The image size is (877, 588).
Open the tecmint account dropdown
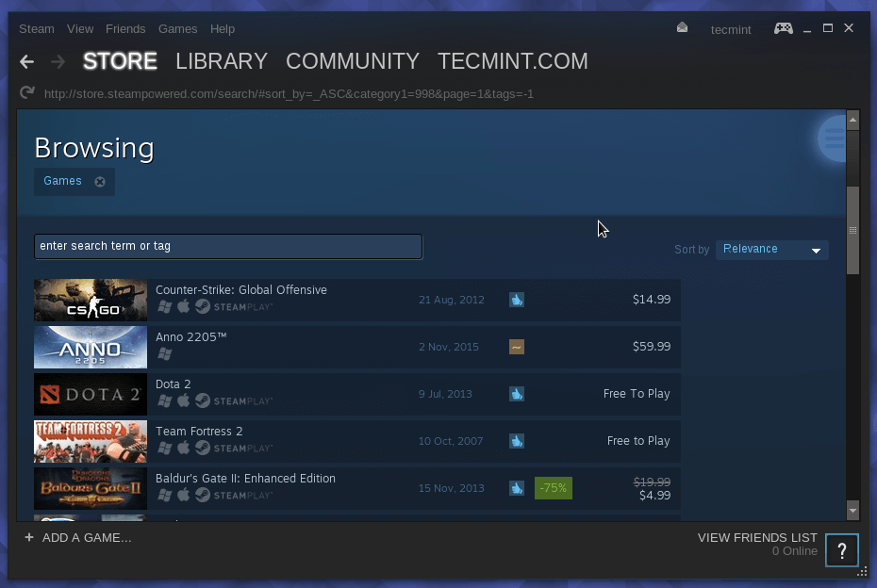coord(731,29)
